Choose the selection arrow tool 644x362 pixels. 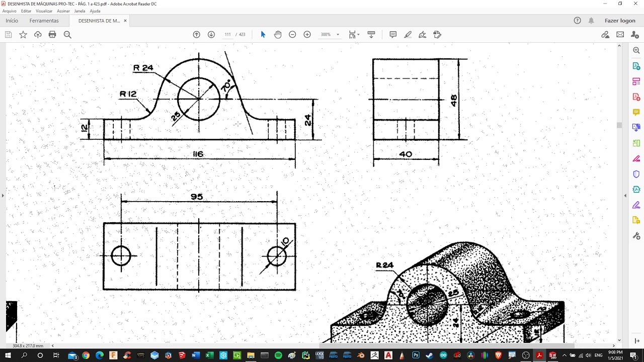point(263,35)
